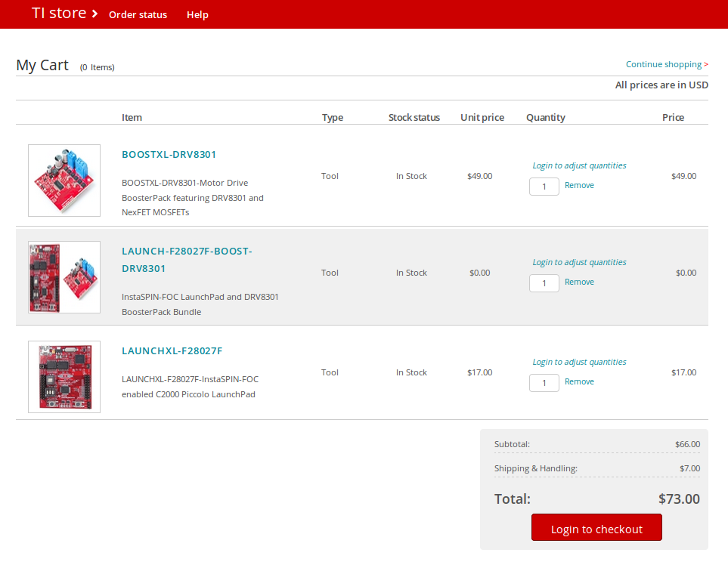
Task: Click the Stock status column header
Action: (414, 117)
